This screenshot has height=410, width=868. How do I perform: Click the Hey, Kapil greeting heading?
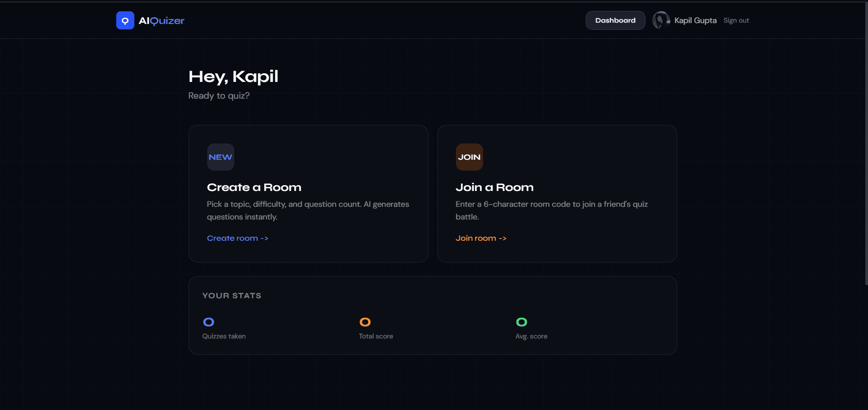pos(233,76)
